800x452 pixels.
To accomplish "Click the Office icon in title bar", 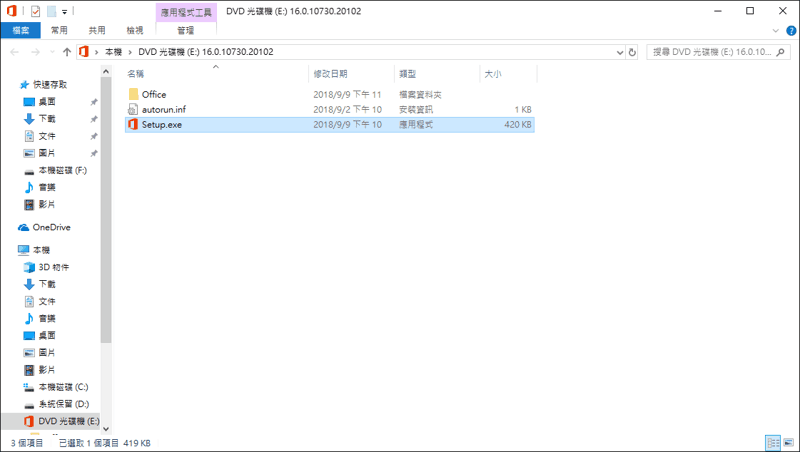I will tap(12, 11).
